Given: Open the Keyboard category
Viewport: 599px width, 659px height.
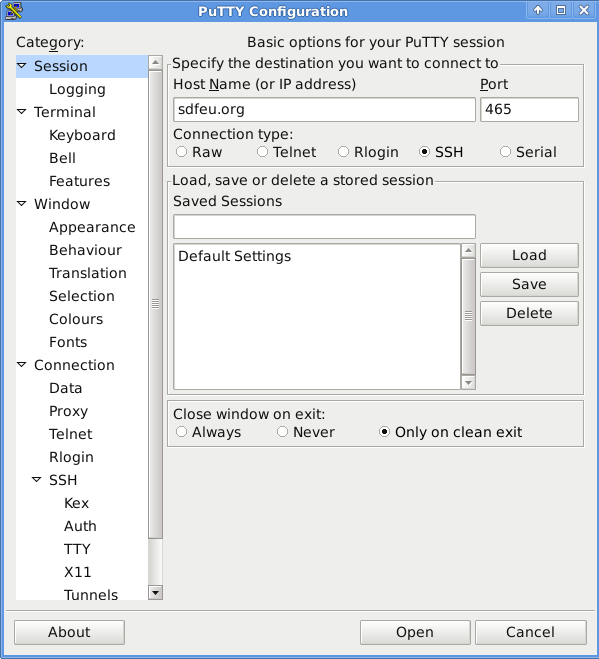Looking at the screenshot, I should click(x=82, y=135).
